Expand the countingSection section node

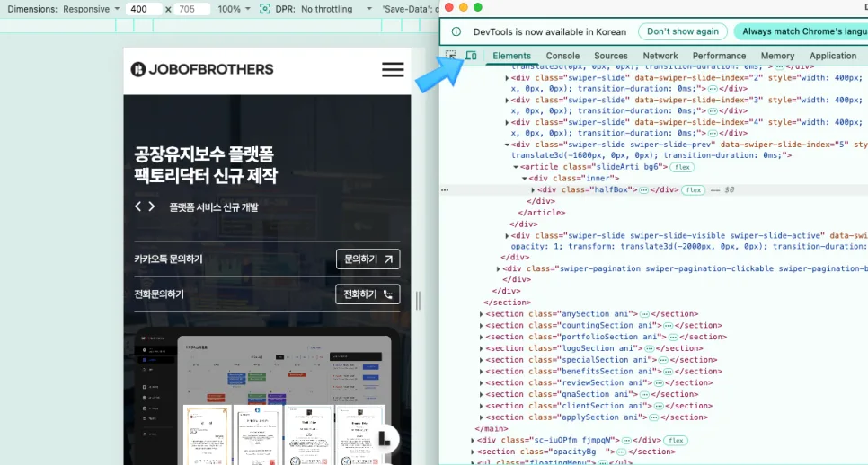(x=481, y=326)
